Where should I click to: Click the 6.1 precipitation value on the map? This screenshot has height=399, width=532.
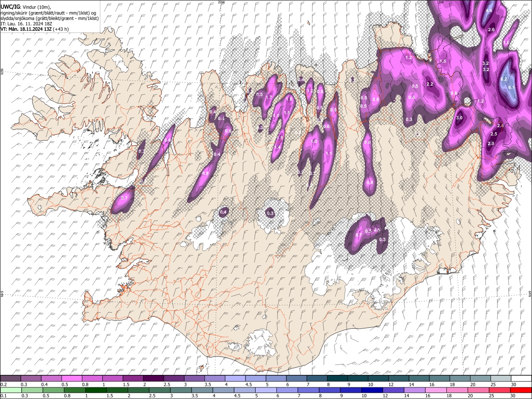pos(512,87)
